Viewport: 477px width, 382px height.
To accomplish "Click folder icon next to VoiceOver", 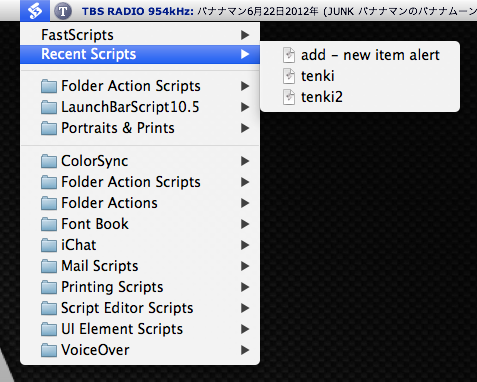I will pyautogui.click(x=49, y=350).
